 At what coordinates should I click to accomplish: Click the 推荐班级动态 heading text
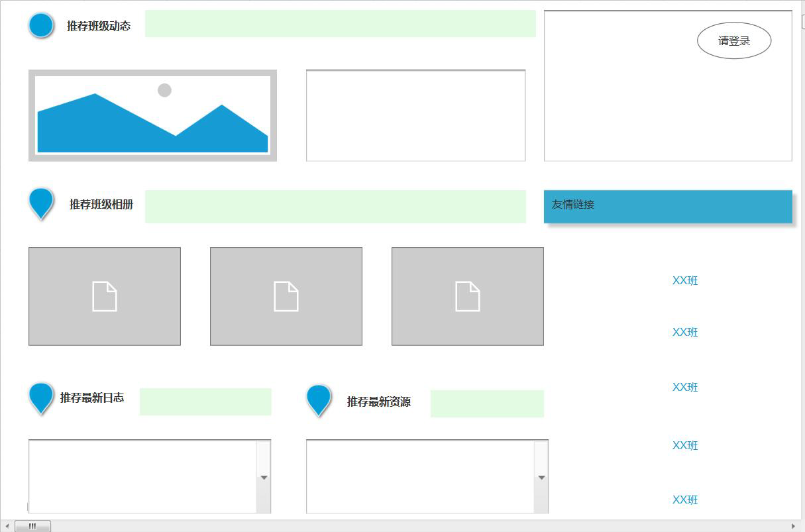(99, 26)
